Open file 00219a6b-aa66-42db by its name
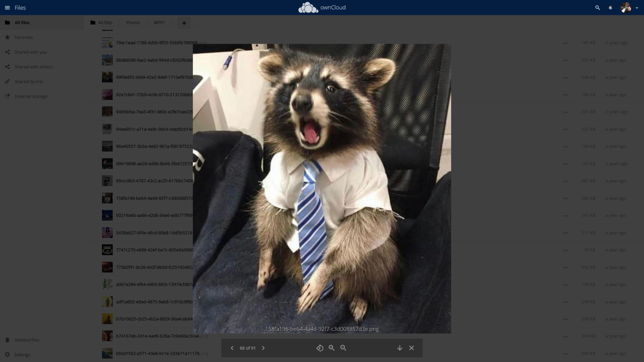The height and width of the screenshot is (362, 644). 154,215
